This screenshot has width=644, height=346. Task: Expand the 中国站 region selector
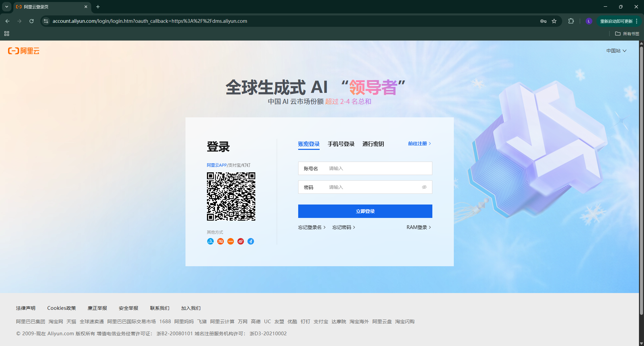616,51
